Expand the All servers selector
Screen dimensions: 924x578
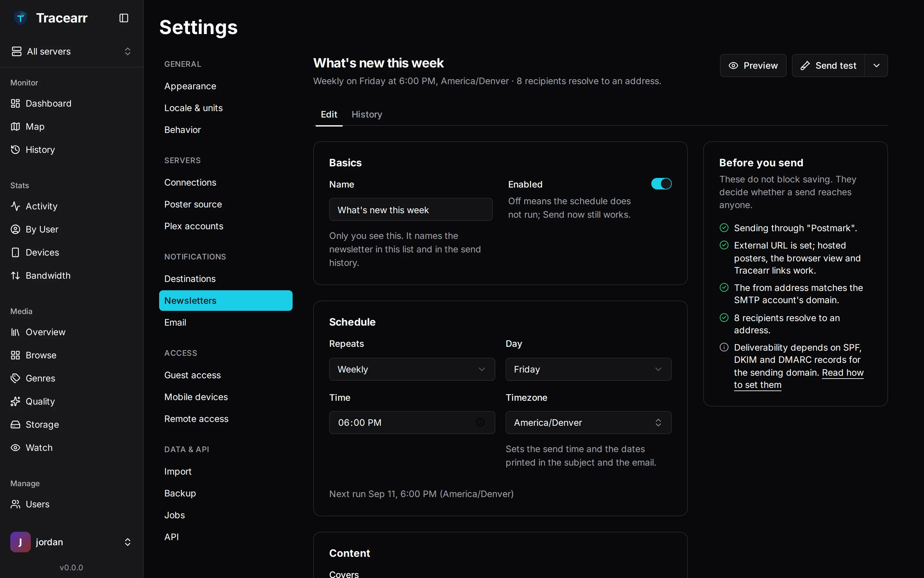[72, 51]
